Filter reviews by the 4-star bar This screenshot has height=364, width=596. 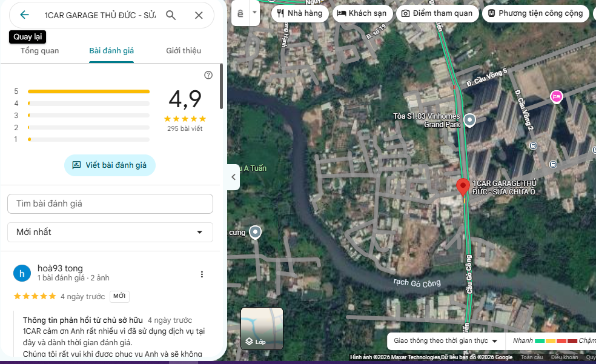tap(88, 104)
